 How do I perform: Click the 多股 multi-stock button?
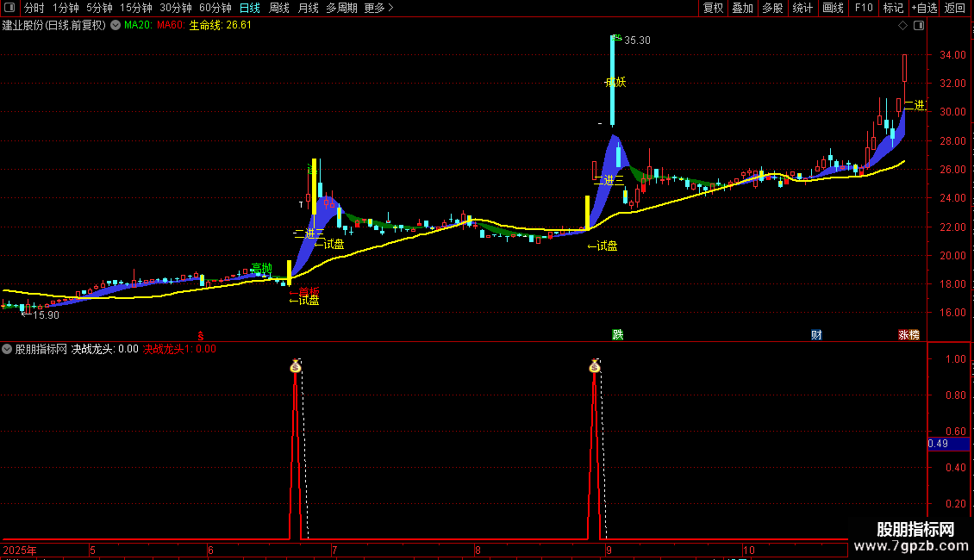pos(772,8)
